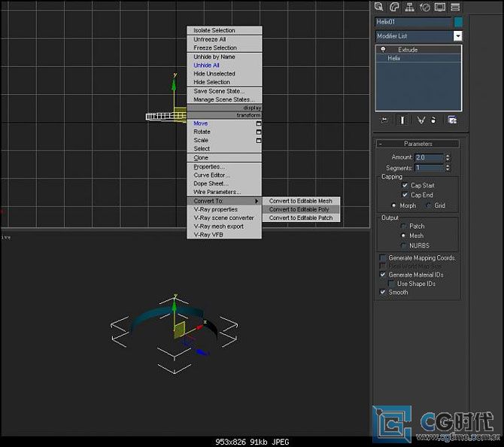Image resolution: width=504 pixels, height=447 pixels.
Task: Open Configure Modifier Sets icon
Action: [452, 120]
